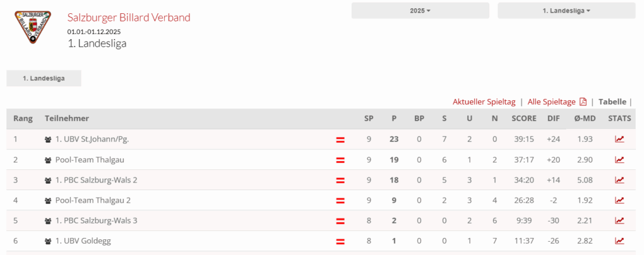Viewport: 644px width, 255px height.
Task: Select the 1. Landesliga tab
Action: click(x=43, y=78)
